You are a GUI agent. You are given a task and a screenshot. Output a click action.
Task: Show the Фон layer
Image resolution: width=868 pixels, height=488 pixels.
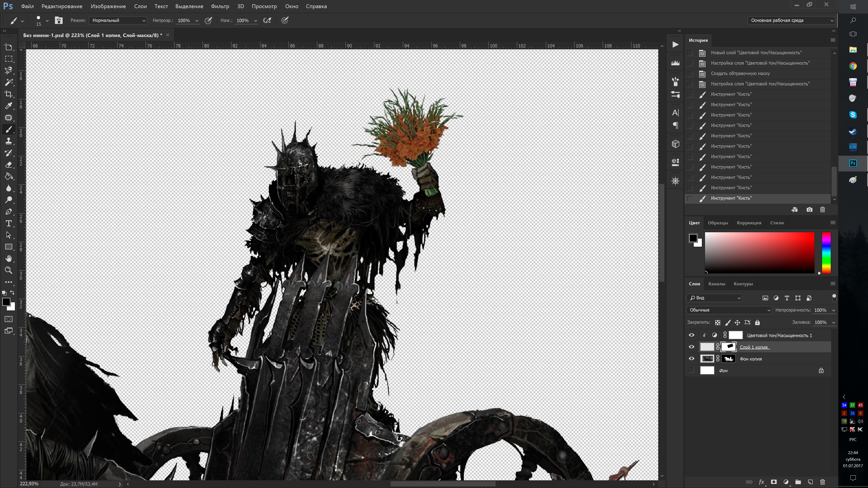click(691, 371)
